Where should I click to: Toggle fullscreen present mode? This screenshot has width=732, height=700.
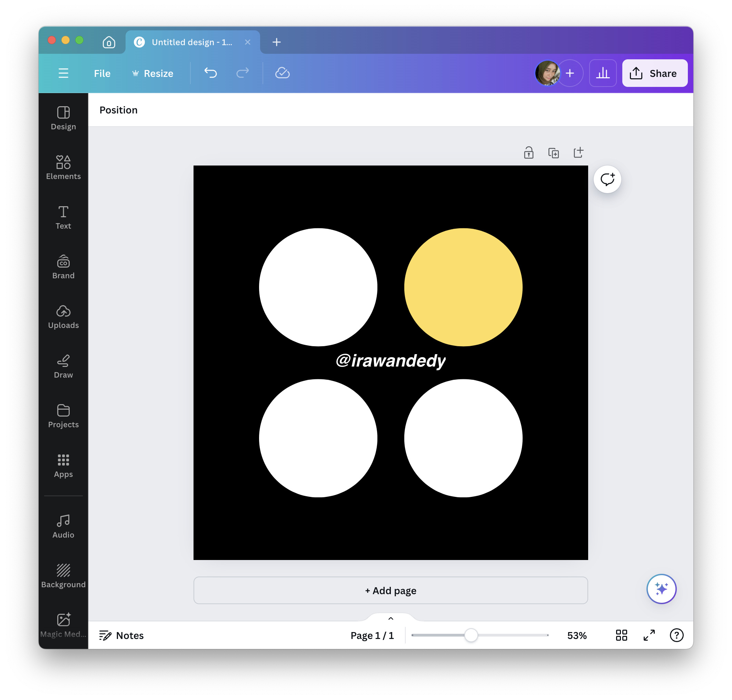[x=649, y=635]
